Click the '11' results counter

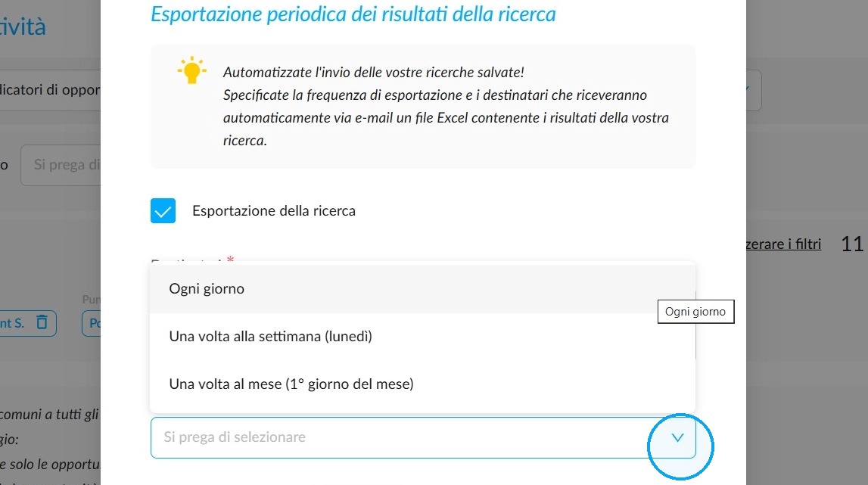[x=852, y=244]
